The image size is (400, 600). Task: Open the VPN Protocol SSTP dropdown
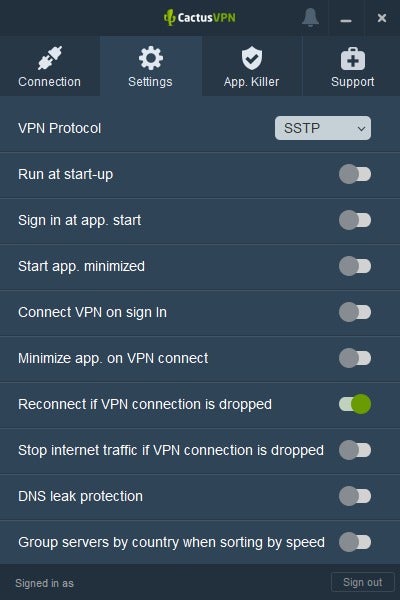pos(323,128)
